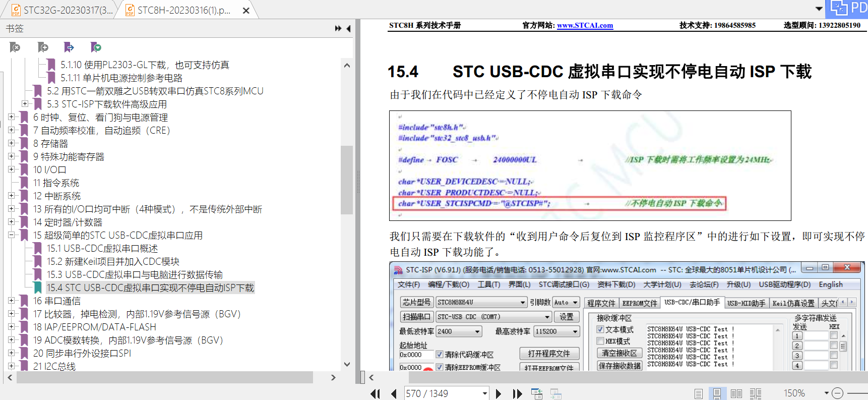
Task: Expand chapter 8 存储器 node
Action: pyautogui.click(x=11, y=143)
